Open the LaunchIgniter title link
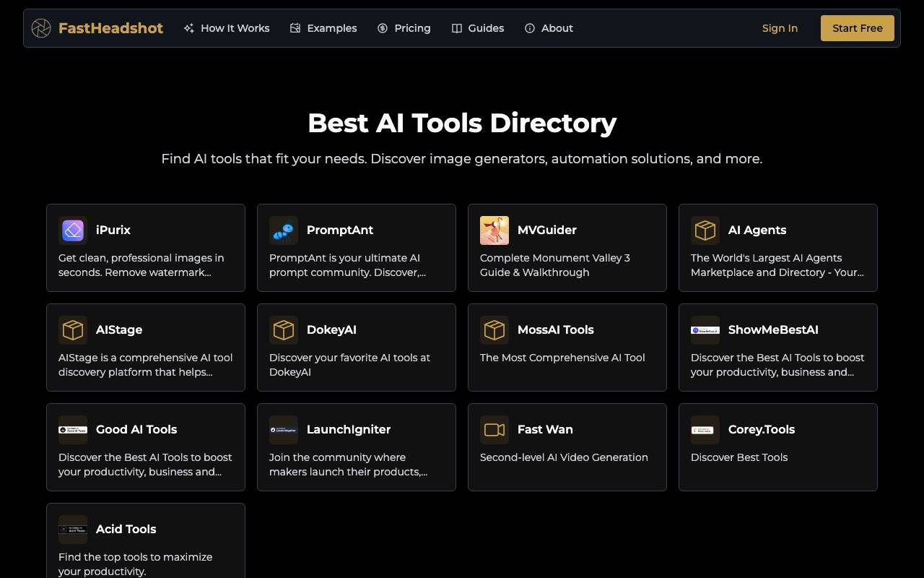Image resolution: width=924 pixels, height=578 pixels. click(349, 429)
